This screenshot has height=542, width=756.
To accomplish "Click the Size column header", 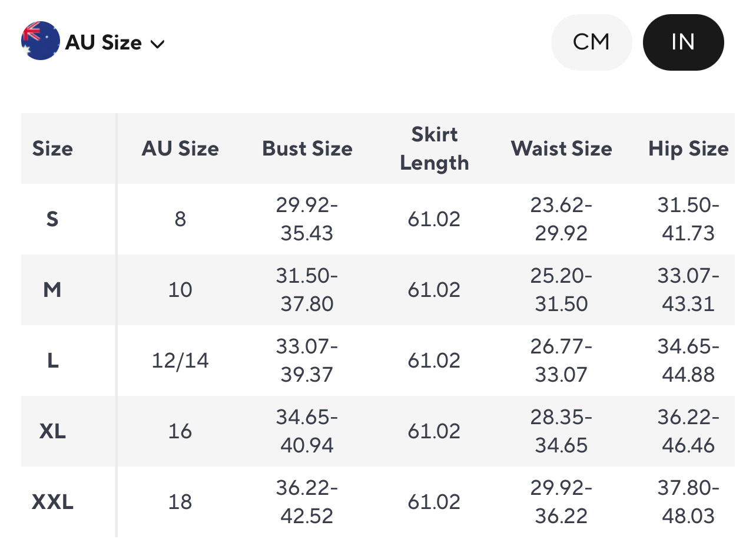I will point(52,148).
